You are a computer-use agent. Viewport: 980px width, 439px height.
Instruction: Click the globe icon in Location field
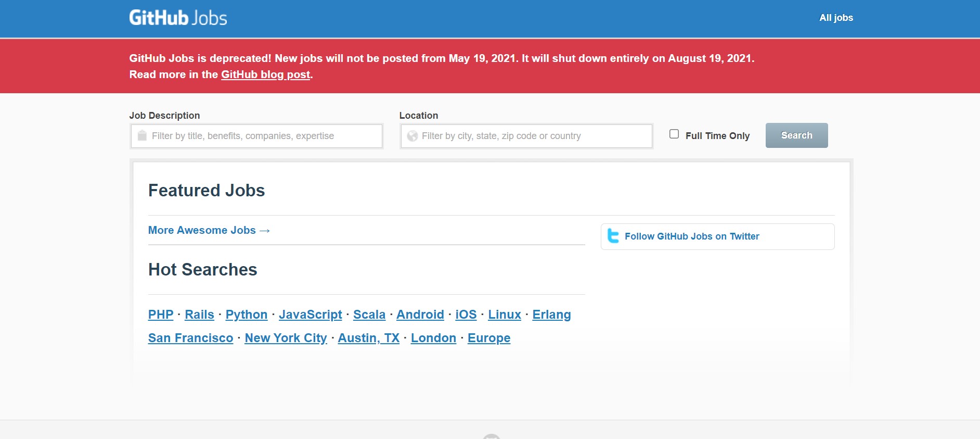412,136
